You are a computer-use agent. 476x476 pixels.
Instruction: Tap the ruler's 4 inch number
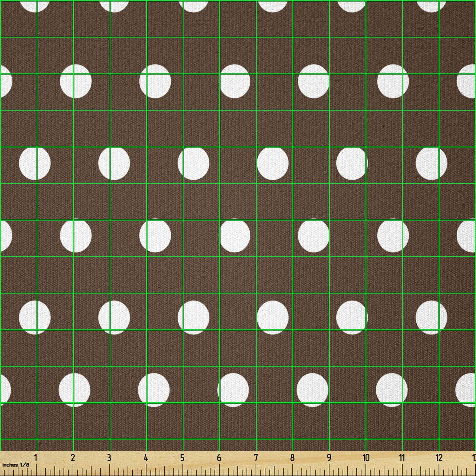(146, 458)
